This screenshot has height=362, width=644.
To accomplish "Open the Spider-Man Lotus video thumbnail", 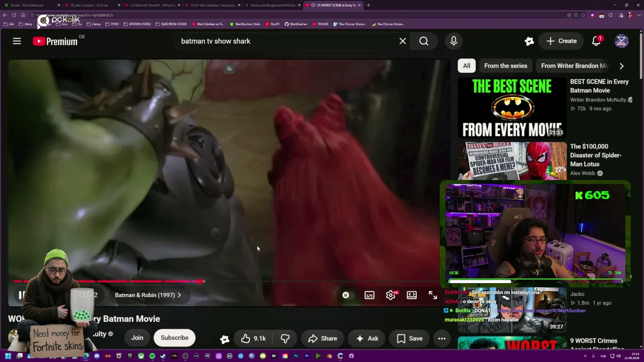I will point(512,161).
